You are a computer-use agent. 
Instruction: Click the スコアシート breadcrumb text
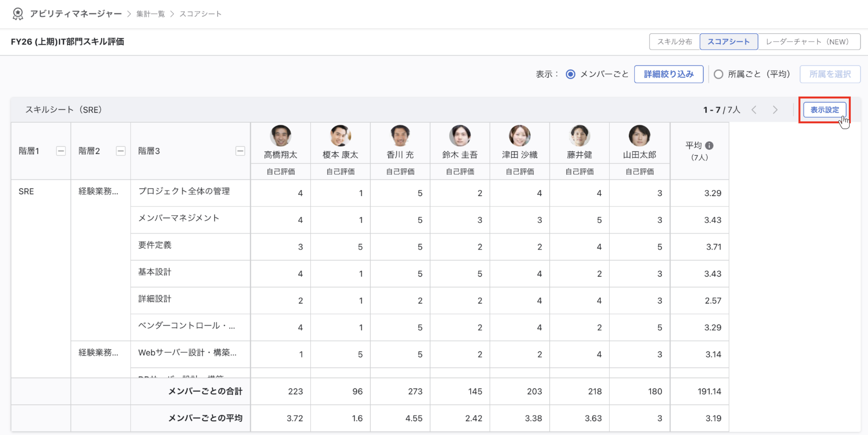(x=200, y=14)
